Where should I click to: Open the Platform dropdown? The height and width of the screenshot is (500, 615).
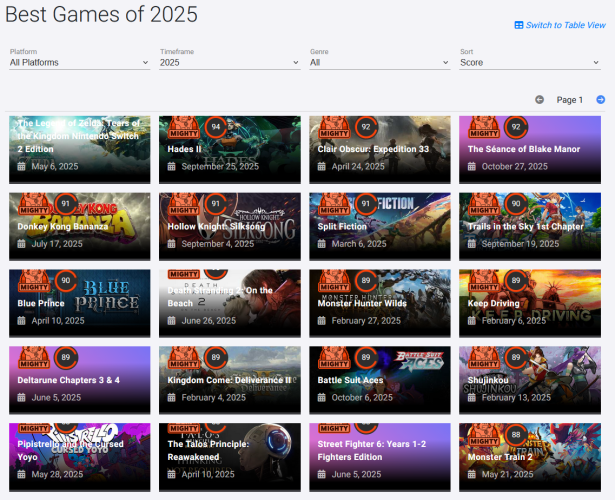point(80,63)
